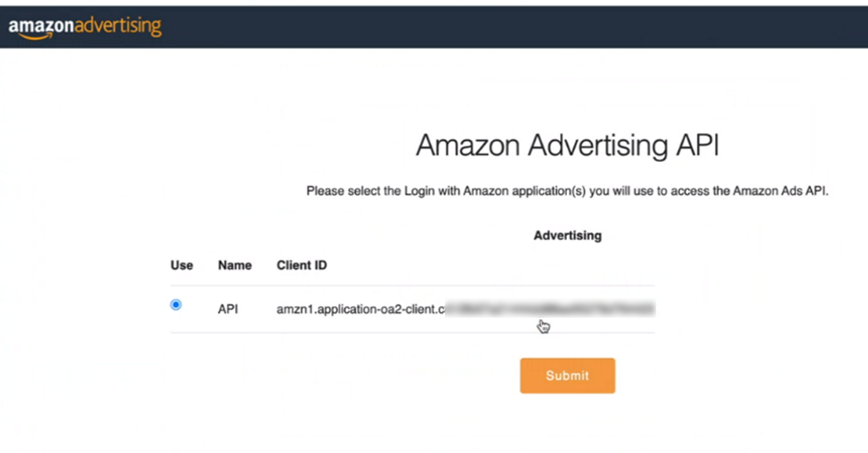Click the blurred portion of client ID
Screen dimensions: 868x453
pyautogui.click(x=550, y=310)
